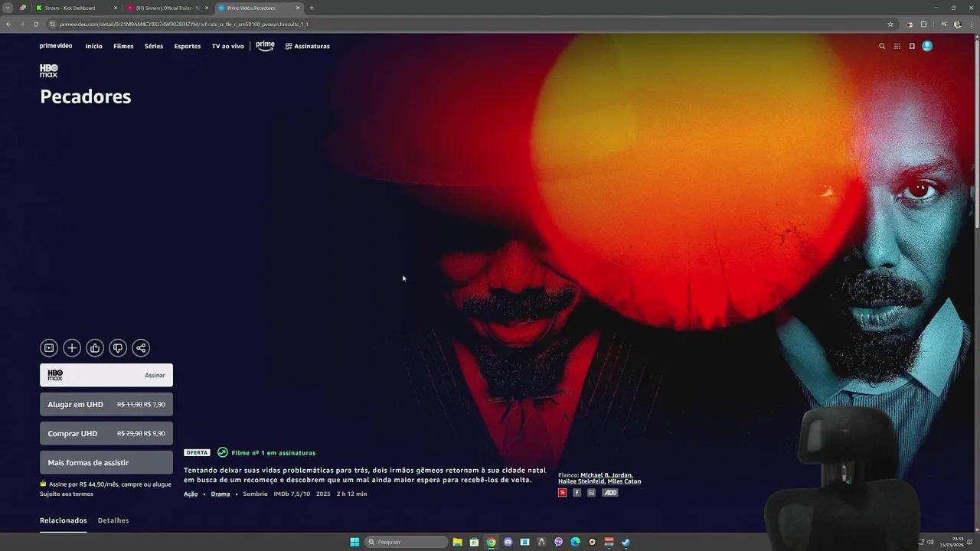Open Esportes navigation item
This screenshot has height=551, width=980.
pyautogui.click(x=188, y=46)
